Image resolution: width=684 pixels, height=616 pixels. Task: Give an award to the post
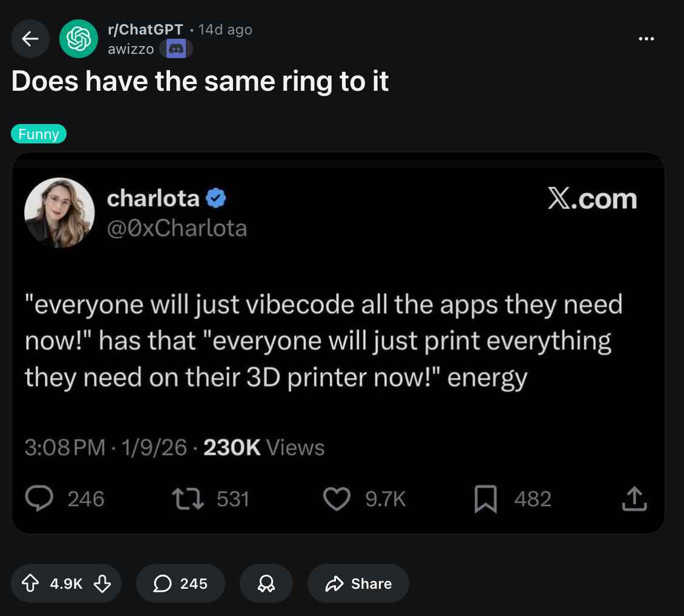[266, 583]
